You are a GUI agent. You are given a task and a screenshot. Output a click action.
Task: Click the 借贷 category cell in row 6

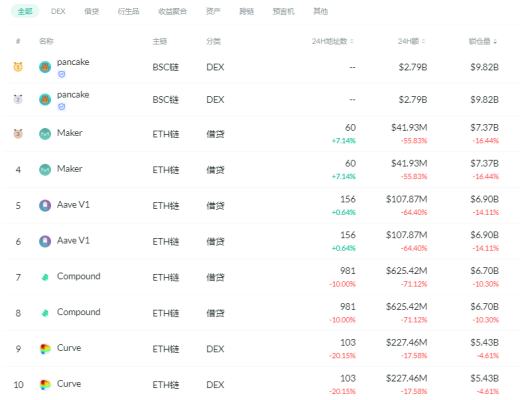tap(215, 241)
